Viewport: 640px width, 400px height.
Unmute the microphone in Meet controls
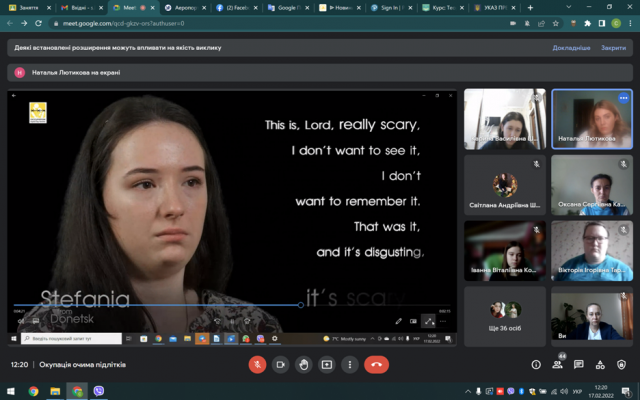tap(257, 364)
